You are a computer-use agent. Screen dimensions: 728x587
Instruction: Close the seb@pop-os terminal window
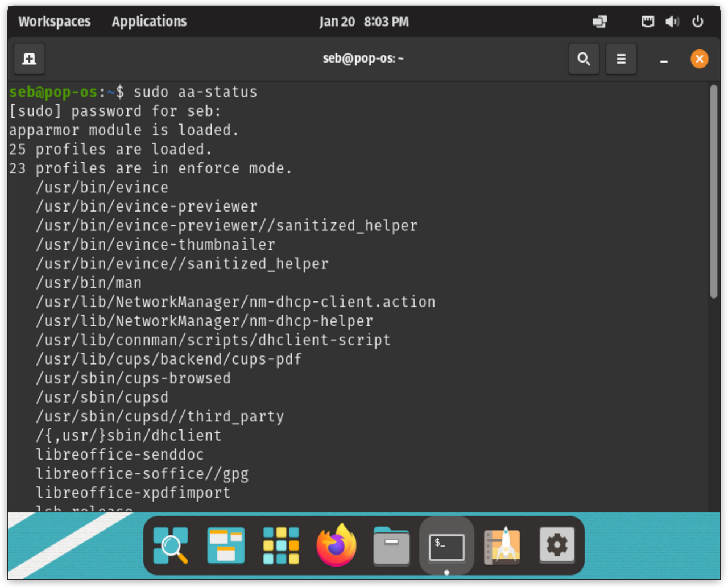[699, 59]
